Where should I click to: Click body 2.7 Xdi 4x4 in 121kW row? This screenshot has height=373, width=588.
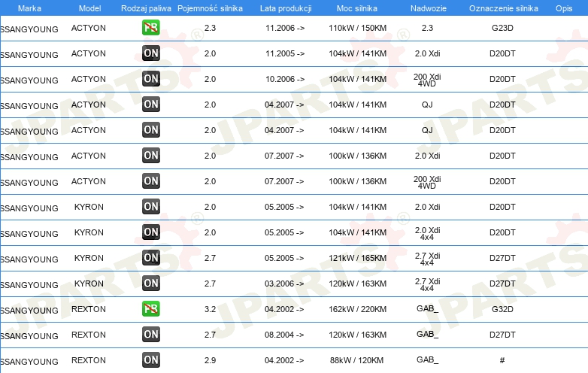coord(428,259)
